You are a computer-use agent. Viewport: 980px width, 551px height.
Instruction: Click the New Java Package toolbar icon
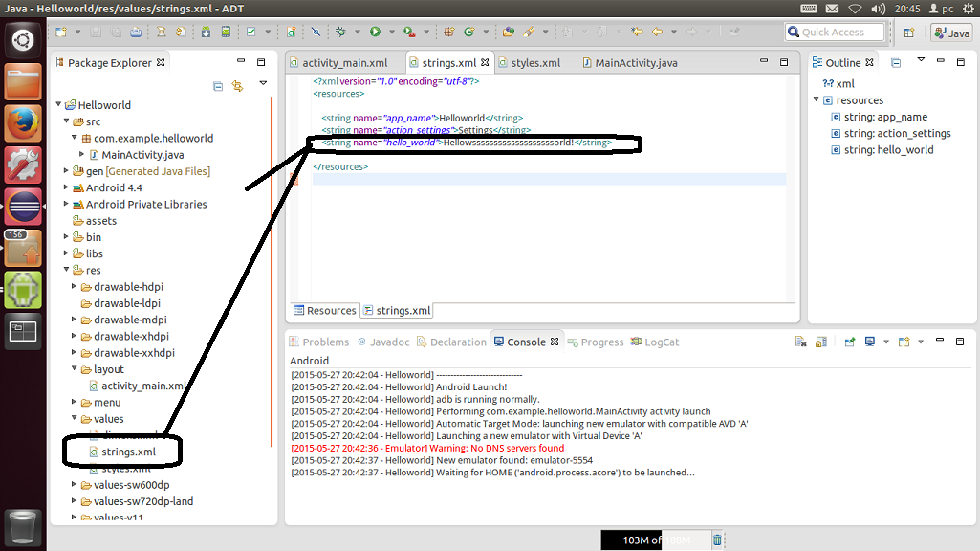[x=448, y=32]
